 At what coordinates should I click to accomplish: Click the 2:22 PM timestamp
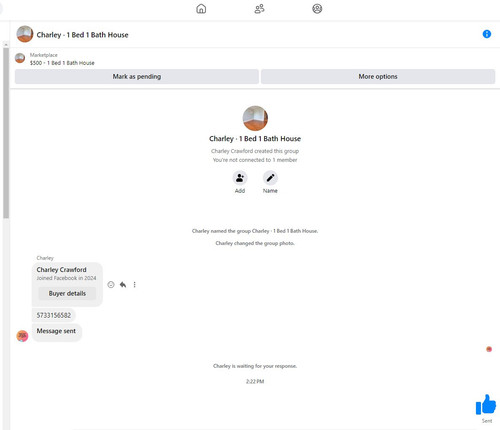tap(255, 381)
